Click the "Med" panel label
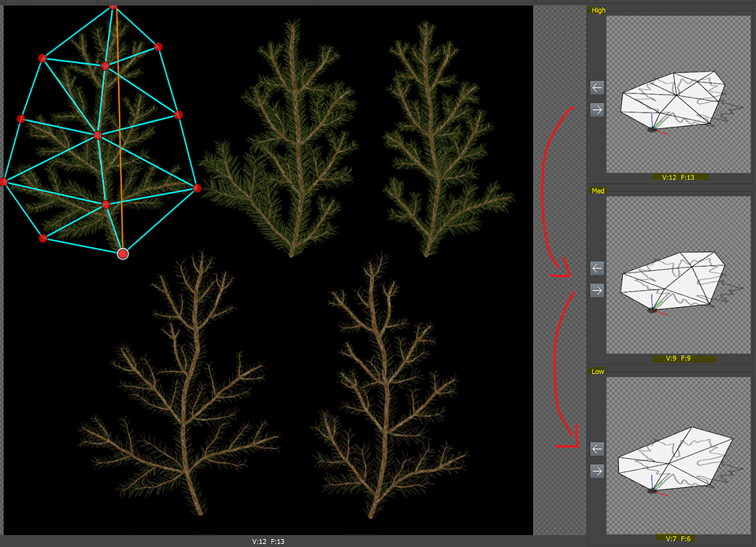The image size is (756, 547). tap(598, 190)
